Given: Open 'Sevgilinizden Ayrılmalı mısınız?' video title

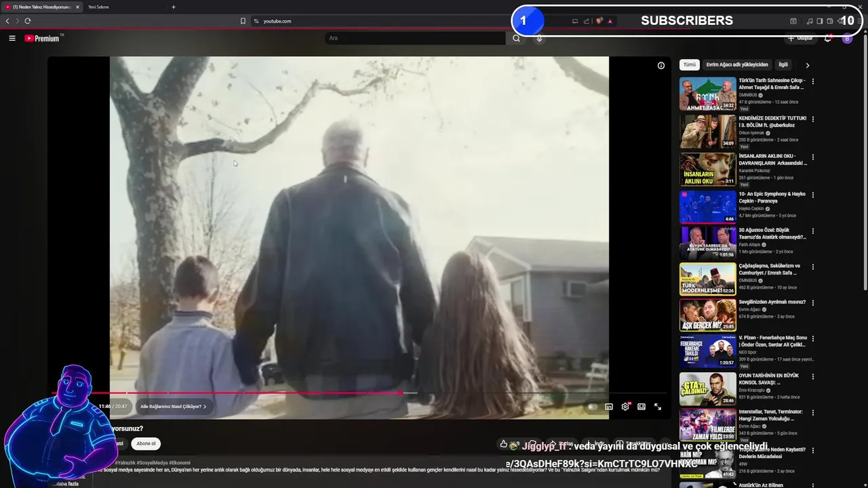Looking at the screenshot, I should click(x=772, y=302).
